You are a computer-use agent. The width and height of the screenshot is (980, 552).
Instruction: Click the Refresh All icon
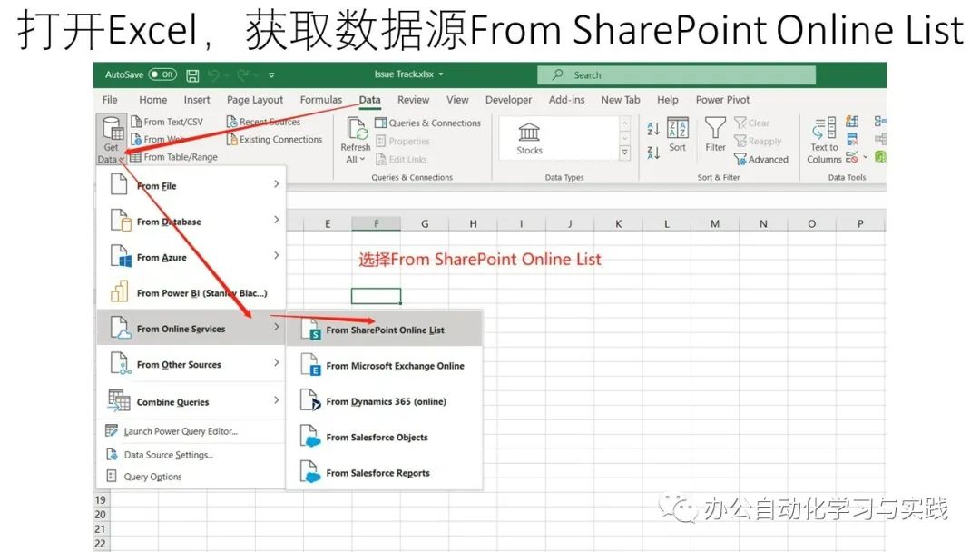(x=357, y=129)
